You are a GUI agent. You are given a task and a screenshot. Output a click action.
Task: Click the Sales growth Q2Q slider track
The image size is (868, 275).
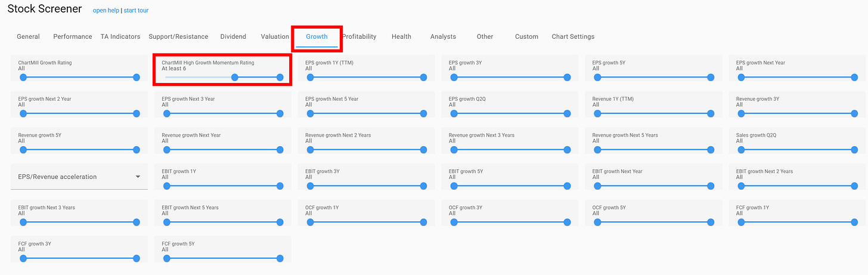(797, 150)
